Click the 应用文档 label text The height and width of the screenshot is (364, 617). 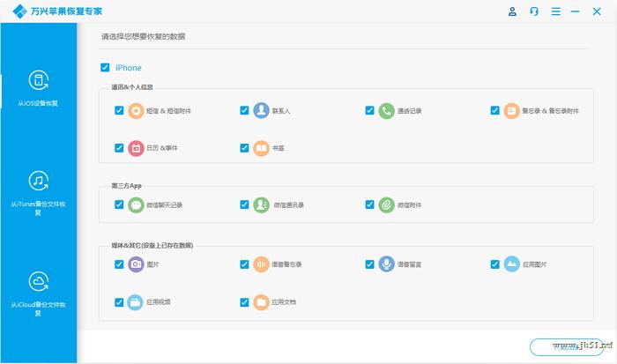click(x=284, y=301)
